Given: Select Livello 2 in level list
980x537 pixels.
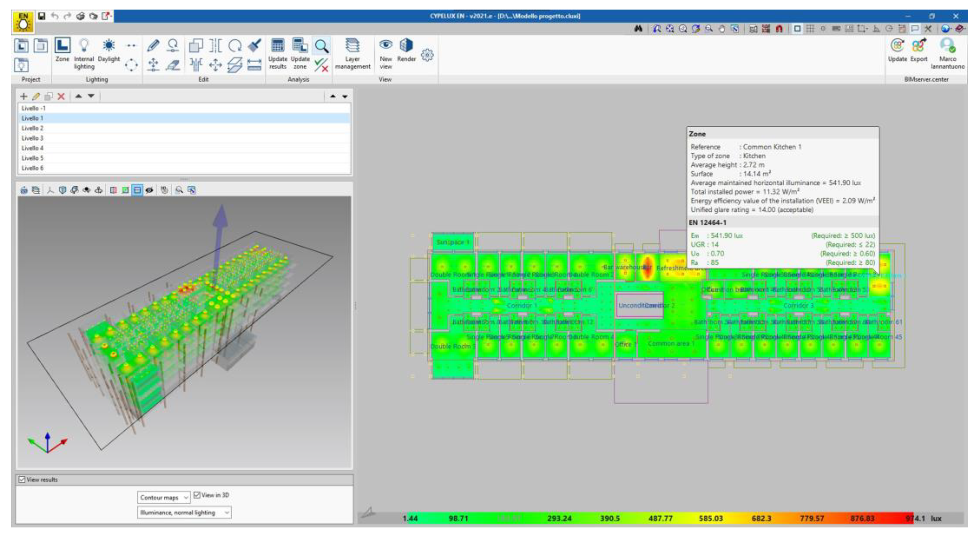Looking at the screenshot, I should pos(33,128).
